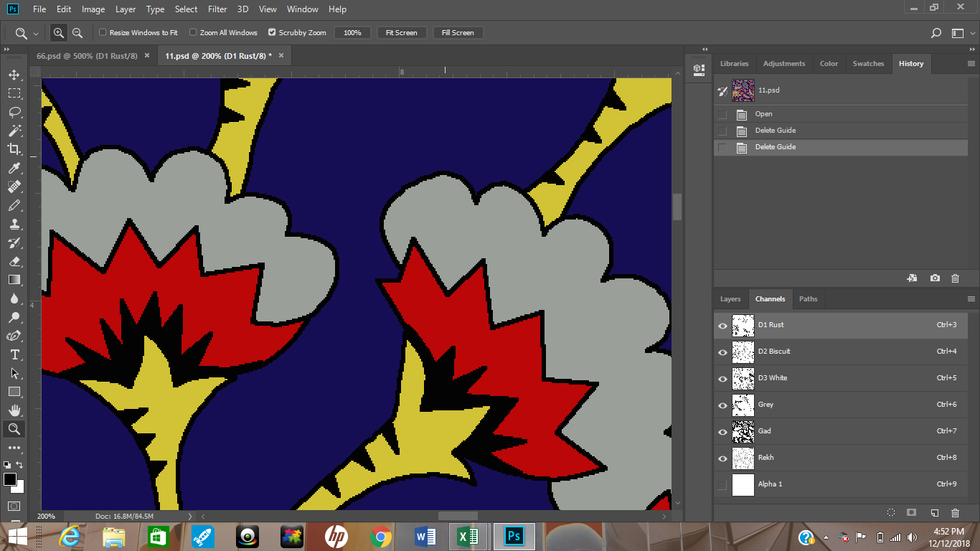This screenshot has width=980, height=551.
Task: Hide the D1 Rust channel
Action: coord(722,326)
